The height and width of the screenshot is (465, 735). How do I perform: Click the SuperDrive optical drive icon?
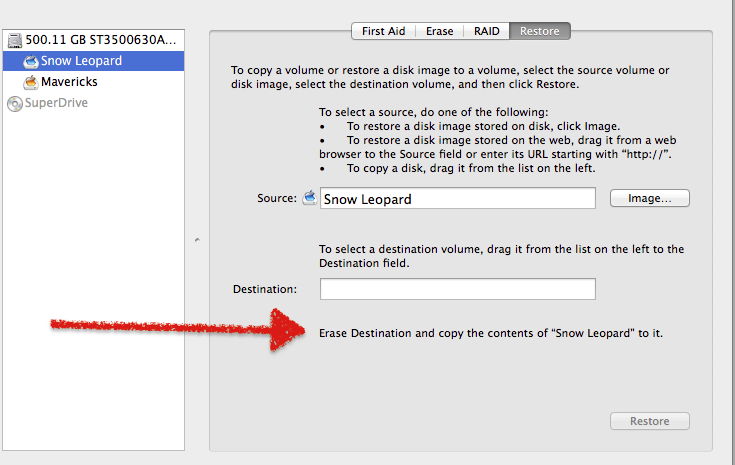tap(14, 102)
